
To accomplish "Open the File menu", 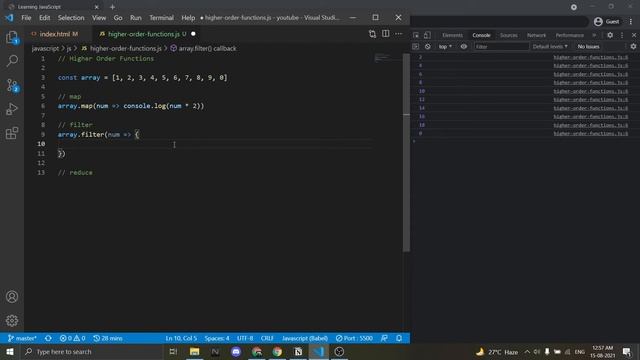I will [x=26, y=18].
